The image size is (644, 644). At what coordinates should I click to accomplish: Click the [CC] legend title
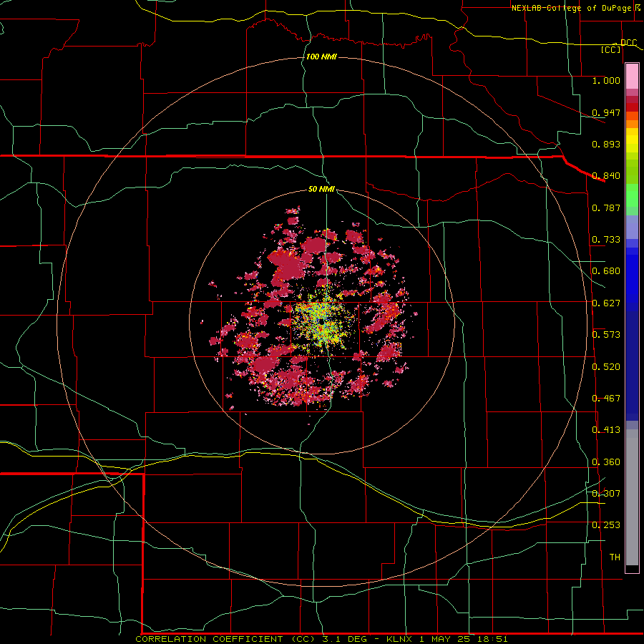(x=611, y=49)
